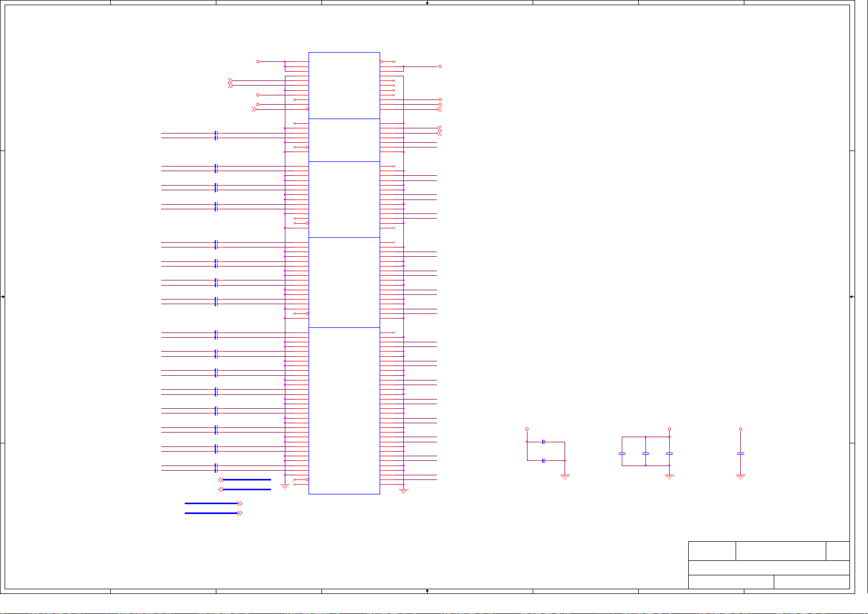This screenshot has height=614, width=868.
Task: Select the topmost section of the IC block
Action: pyautogui.click(x=344, y=85)
